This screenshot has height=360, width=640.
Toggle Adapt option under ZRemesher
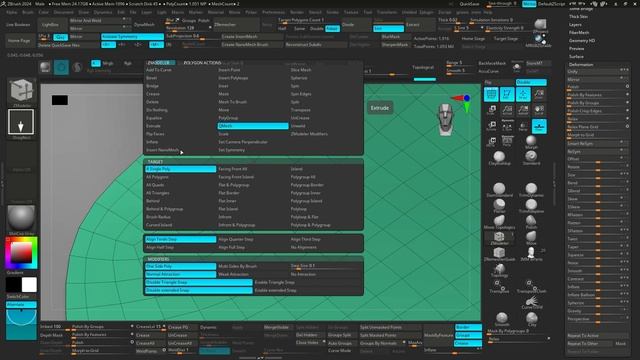332,29
